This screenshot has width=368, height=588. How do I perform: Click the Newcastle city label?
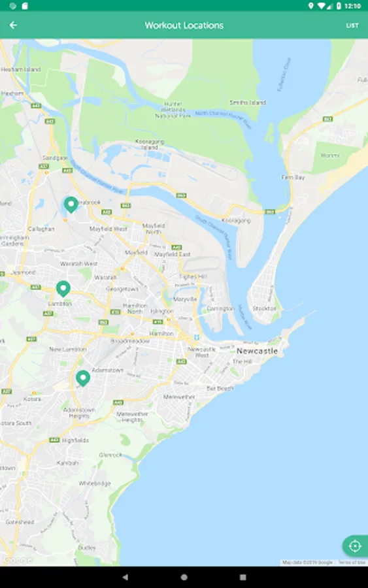[x=257, y=351]
